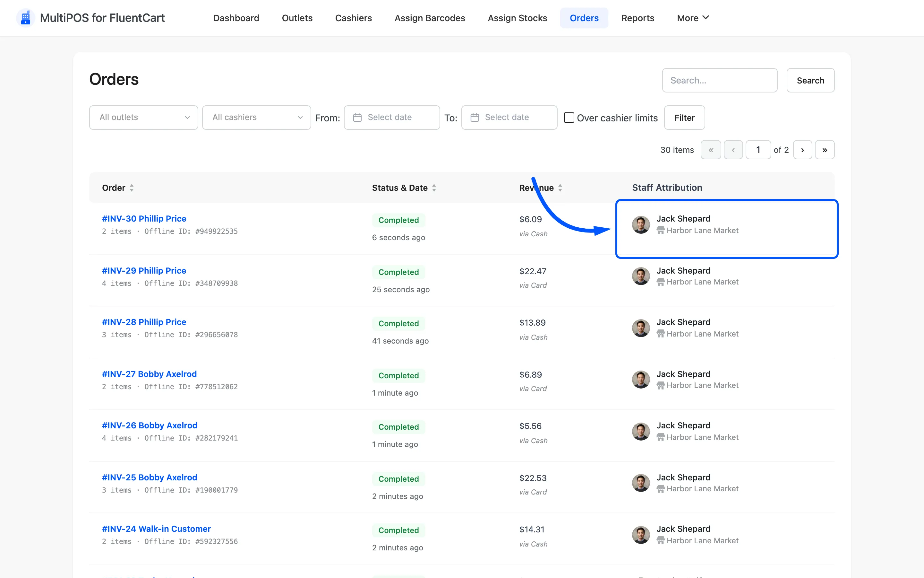Click Completed badge on INV-26 row
This screenshot has height=578, width=924.
click(398, 427)
